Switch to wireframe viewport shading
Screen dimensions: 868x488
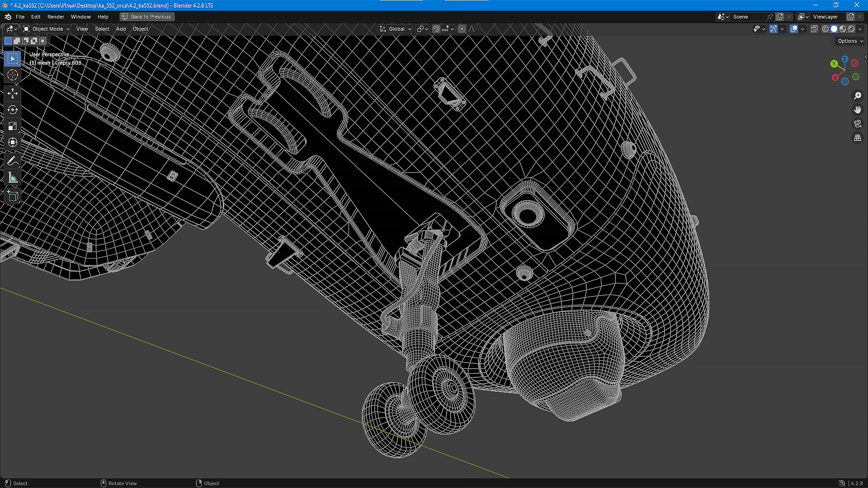[x=825, y=29]
